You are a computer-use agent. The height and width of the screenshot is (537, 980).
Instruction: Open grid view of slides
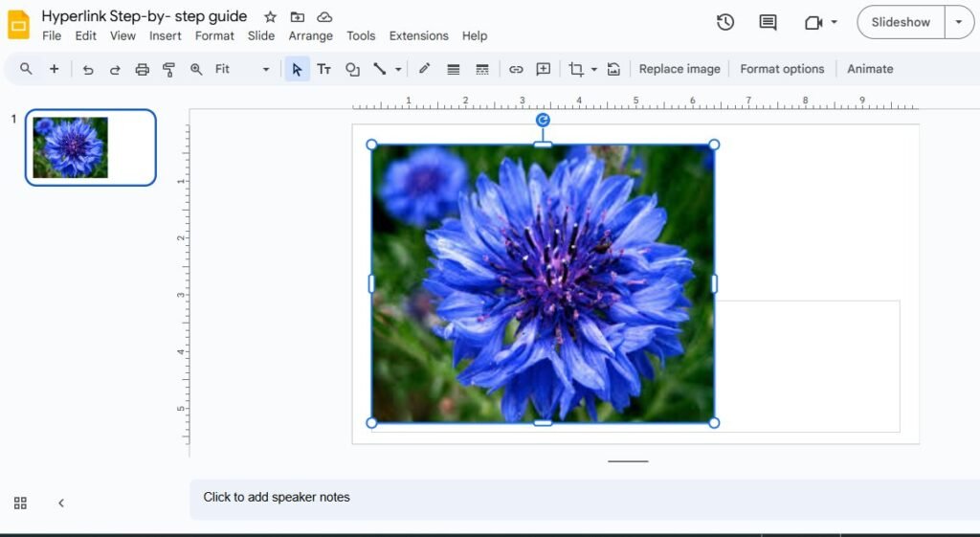20,503
